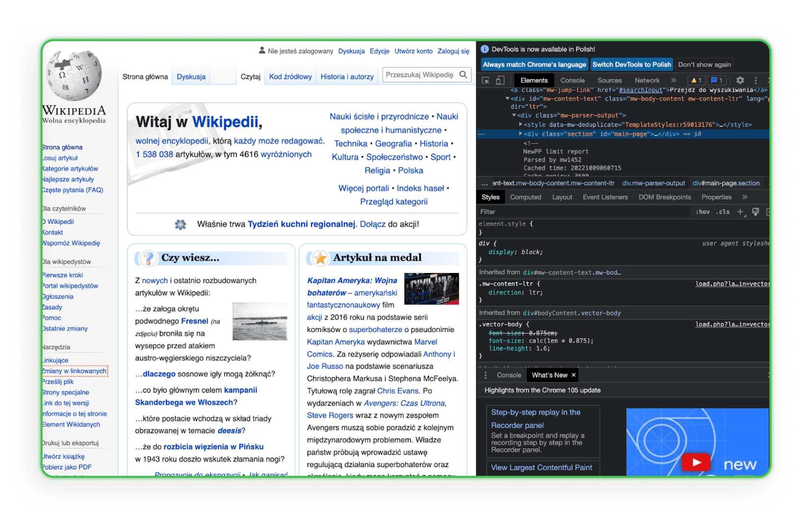Viewport: 812px width, 517px height.
Task: Switch to the Console panel tab
Action: coord(573,80)
